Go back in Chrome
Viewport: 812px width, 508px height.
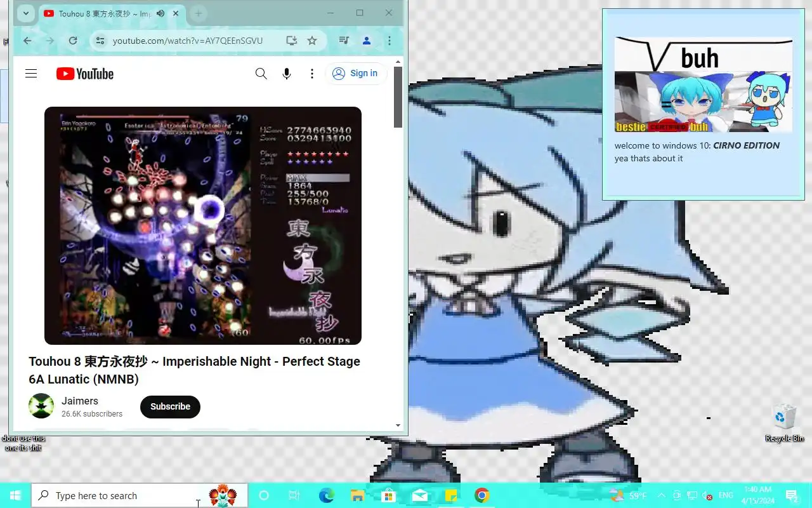(x=27, y=41)
